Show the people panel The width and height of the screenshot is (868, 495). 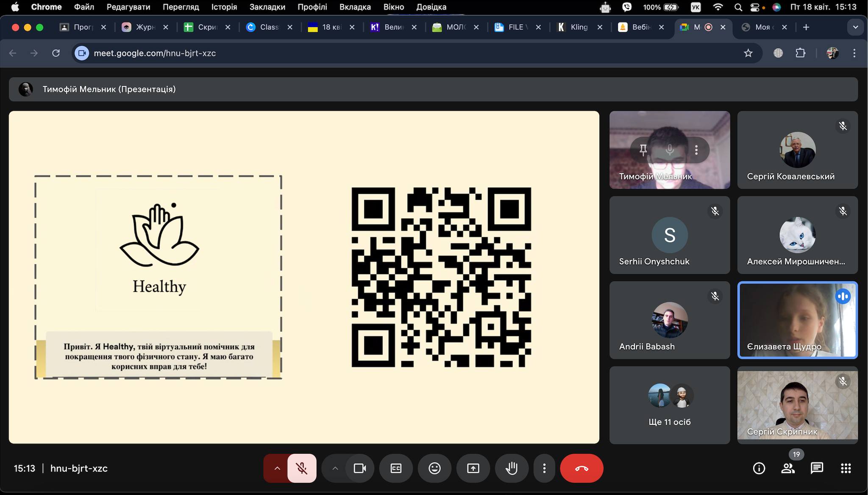(x=788, y=468)
